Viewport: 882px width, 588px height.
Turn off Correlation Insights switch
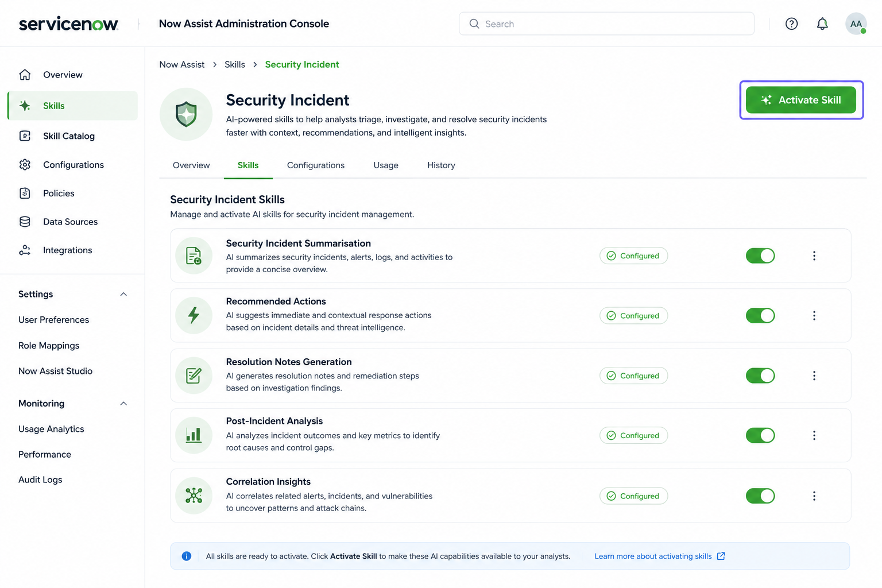(x=760, y=496)
